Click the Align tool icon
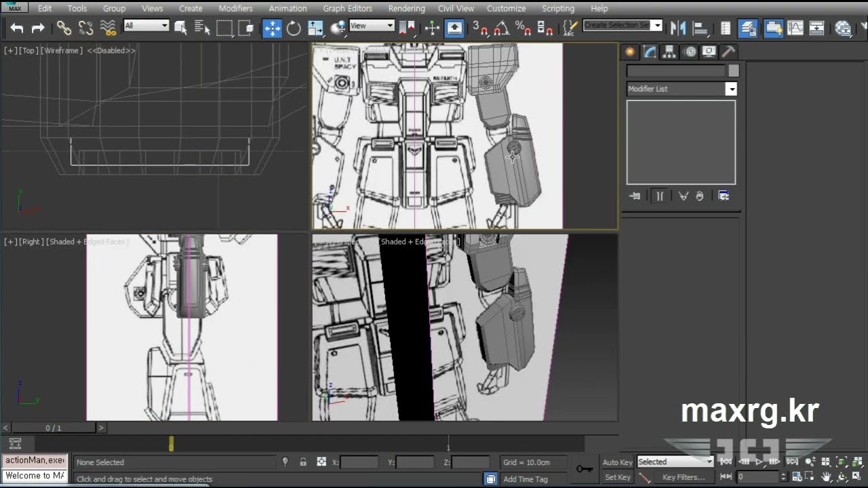The width and height of the screenshot is (868, 488). click(x=700, y=28)
